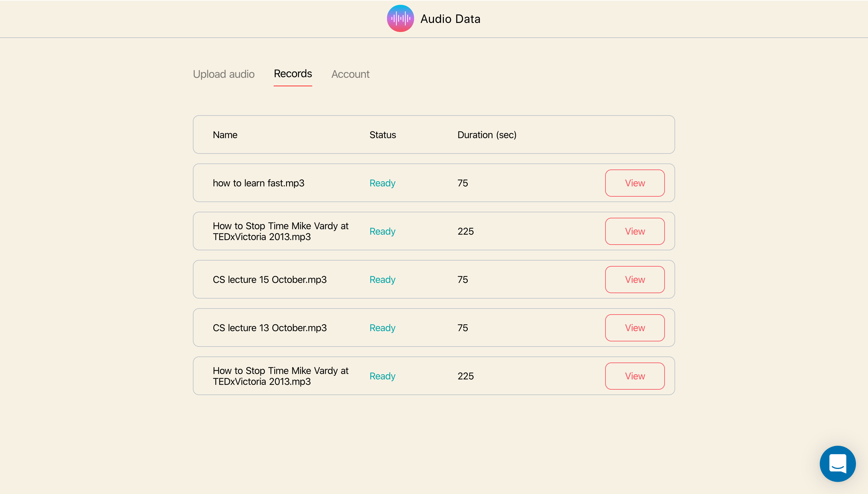Screen dimensions: 868x494
Task: Select the how to learn fast.mp3 file name
Action: tap(258, 183)
